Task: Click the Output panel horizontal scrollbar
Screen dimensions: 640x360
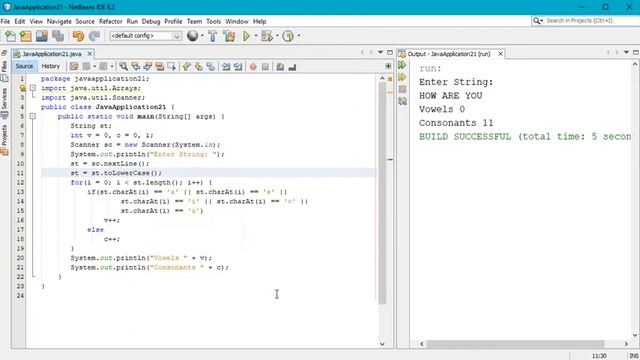Action: tap(515, 344)
